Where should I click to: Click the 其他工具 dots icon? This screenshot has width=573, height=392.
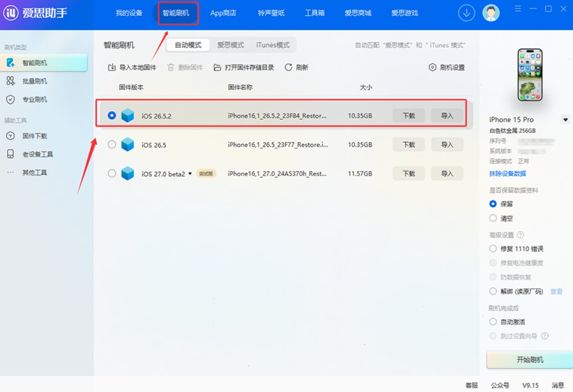(11, 172)
